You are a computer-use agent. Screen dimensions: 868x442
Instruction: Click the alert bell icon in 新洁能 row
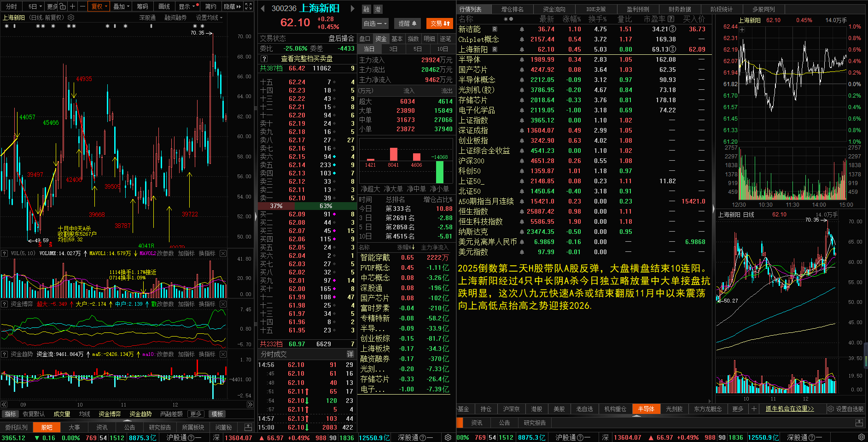point(522,29)
